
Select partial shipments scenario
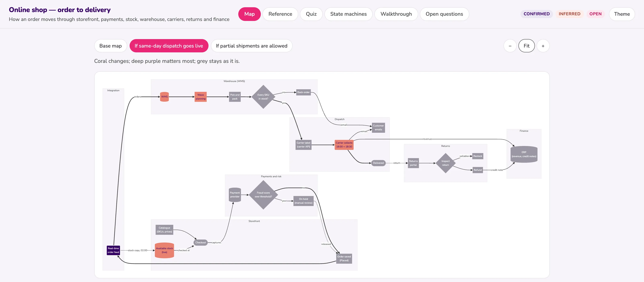(252, 46)
